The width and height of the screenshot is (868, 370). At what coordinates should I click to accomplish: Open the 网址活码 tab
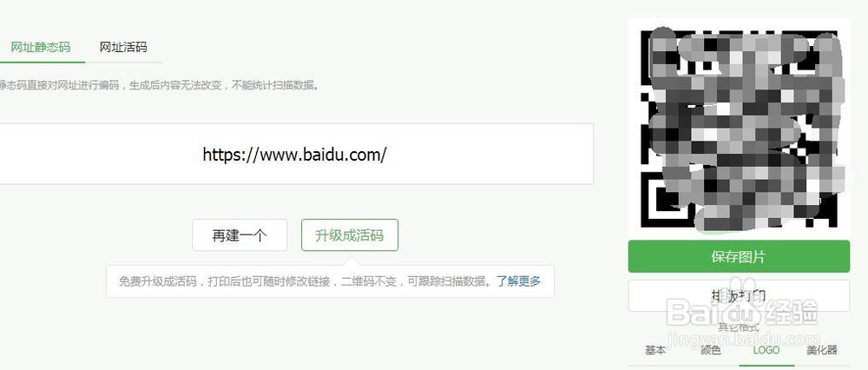pos(123,47)
